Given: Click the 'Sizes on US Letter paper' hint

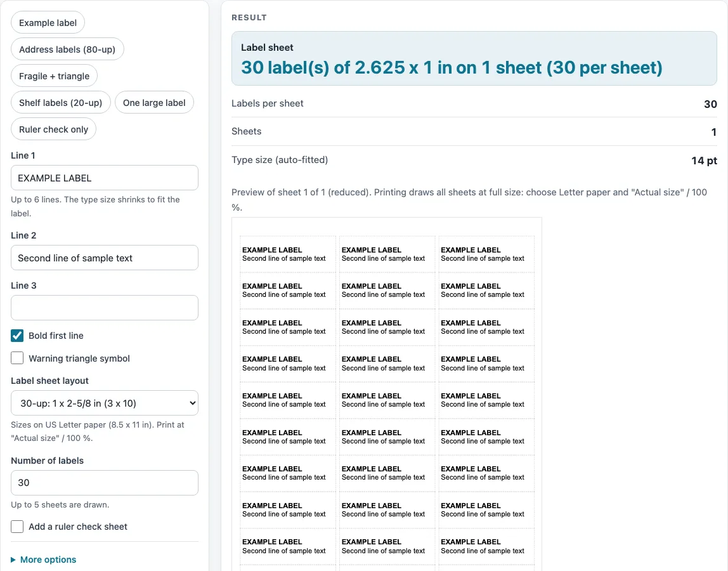Looking at the screenshot, I should (x=98, y=431).
